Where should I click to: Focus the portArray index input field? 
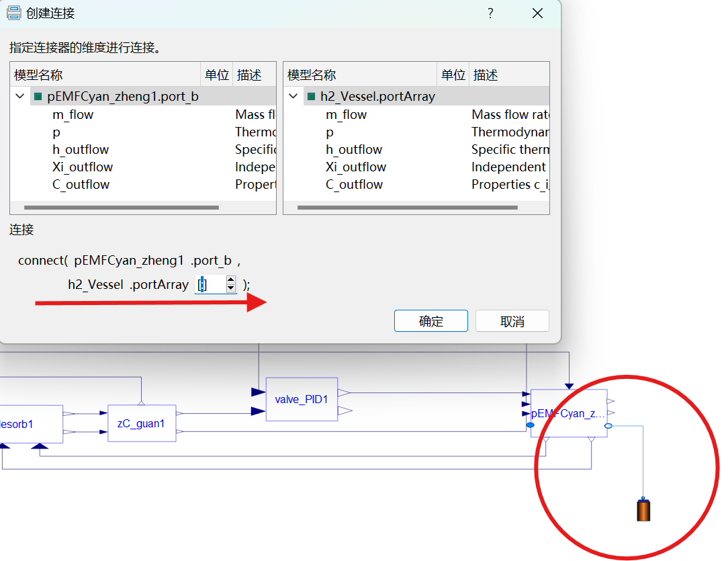pyautogui.click(x=210, y=284)
